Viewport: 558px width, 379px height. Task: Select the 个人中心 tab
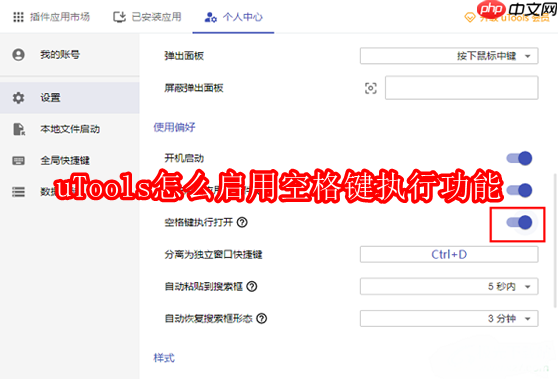pos(233,17)
